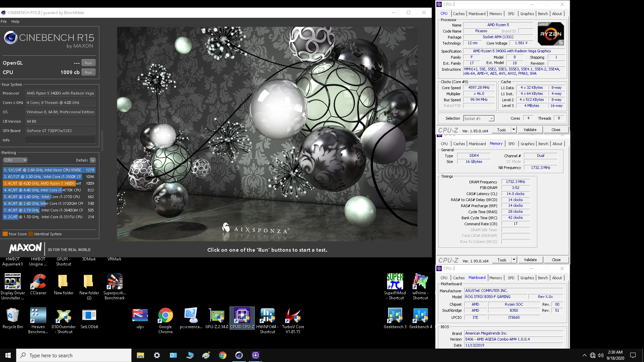Switch to Caches tab in top CPU-Z window
The height and width of the screenshot is (362, 644).
[459, 14]
